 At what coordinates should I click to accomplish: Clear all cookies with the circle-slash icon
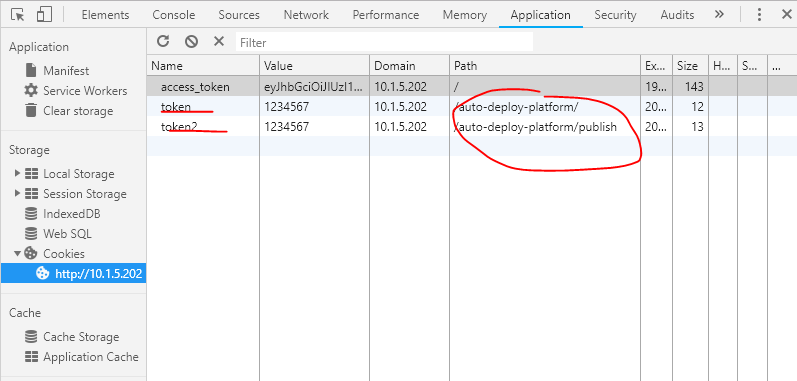191,42
